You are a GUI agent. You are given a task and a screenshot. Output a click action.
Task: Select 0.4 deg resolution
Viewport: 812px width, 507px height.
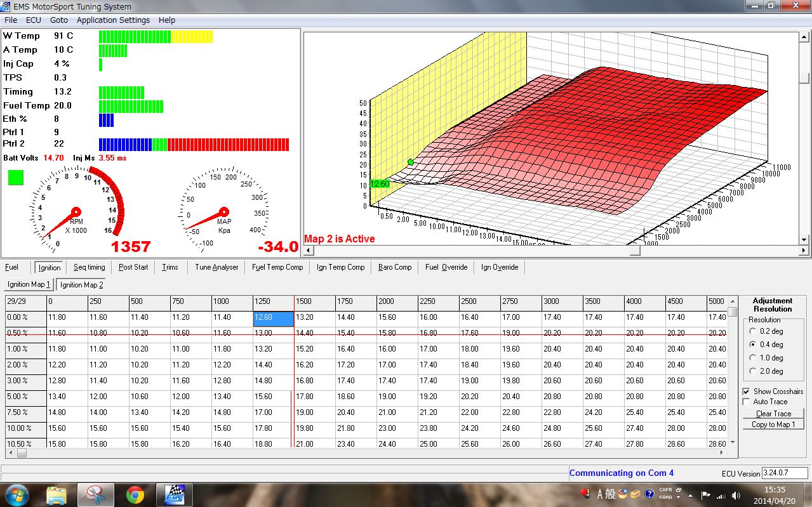pos(753,344)
